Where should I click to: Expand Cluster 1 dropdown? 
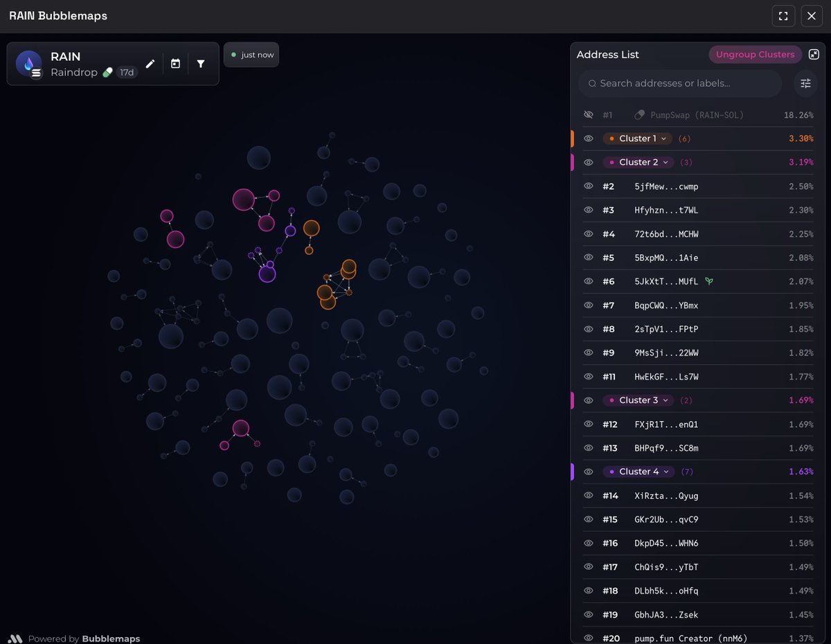pos(637,138)
